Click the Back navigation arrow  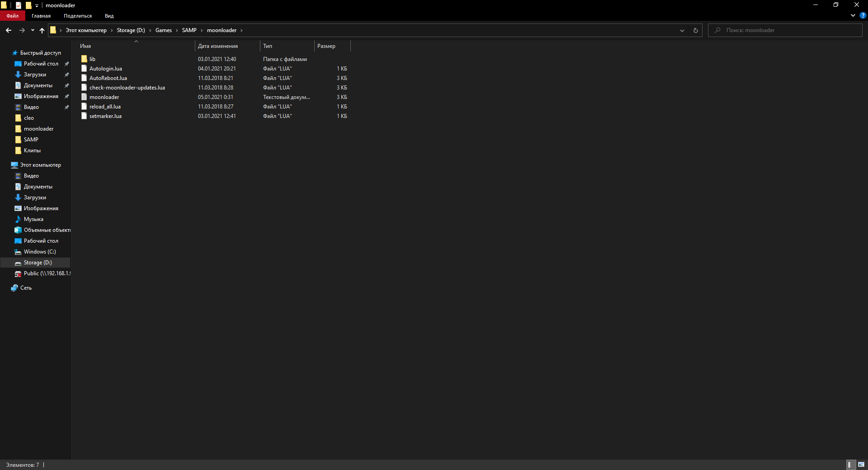click(x=9, y=30)
